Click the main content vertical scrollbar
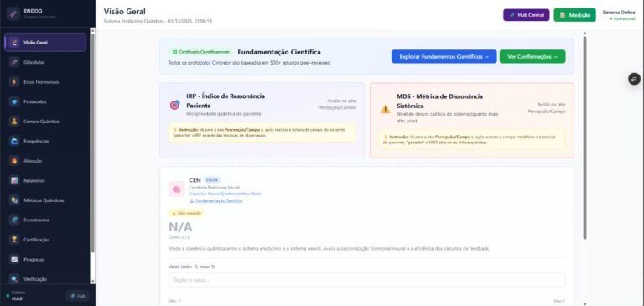644x306 pixels. click(584, 137)
